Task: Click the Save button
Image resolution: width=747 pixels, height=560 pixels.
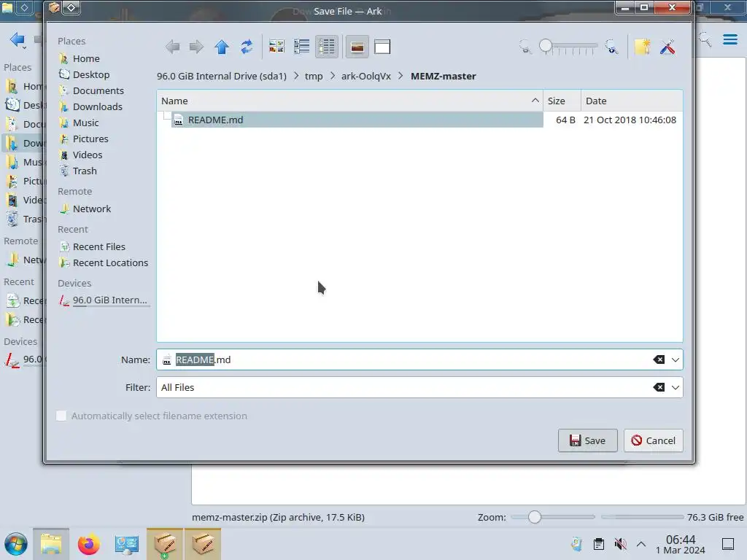Action: (587, 440)
